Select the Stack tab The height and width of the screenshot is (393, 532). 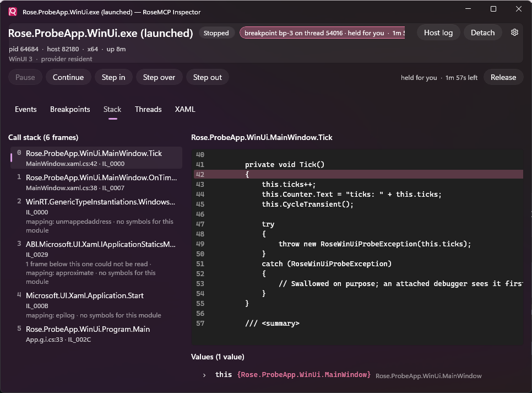(x=112, y=109)
